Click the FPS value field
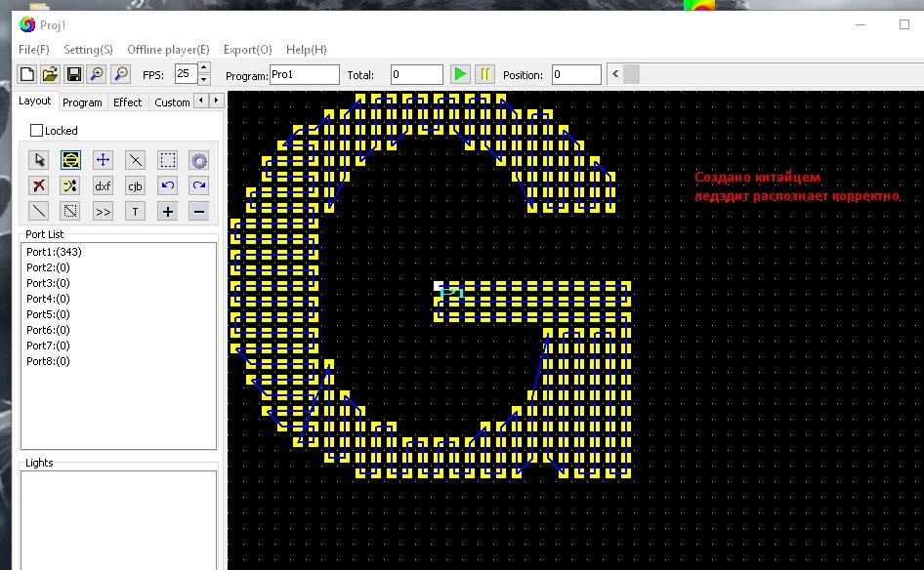This screenshot has height=570, width=924. [x=186, y=74]
